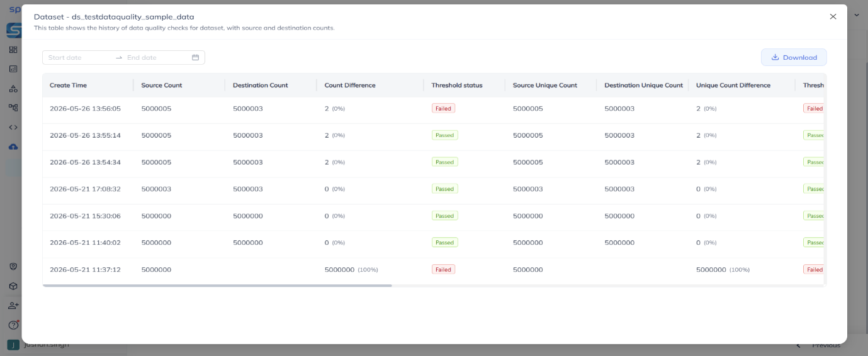868x356 pixels.
Task: Set the Start date field
Action: coord(79,57)
